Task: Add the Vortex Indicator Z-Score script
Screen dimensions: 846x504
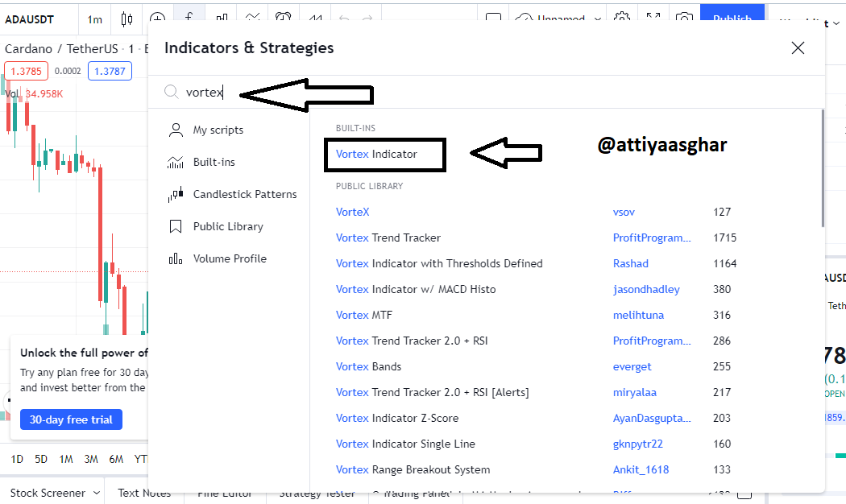Action: point(397,419)
